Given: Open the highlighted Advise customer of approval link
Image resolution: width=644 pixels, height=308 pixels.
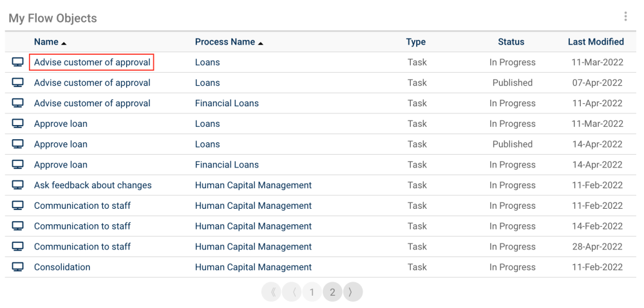Looking at the screenshot, I should 92,63.
